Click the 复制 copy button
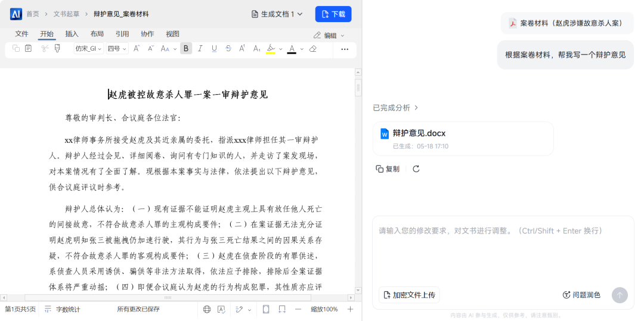The height and width of the screenshot is (321, 644). coord(388,169)
